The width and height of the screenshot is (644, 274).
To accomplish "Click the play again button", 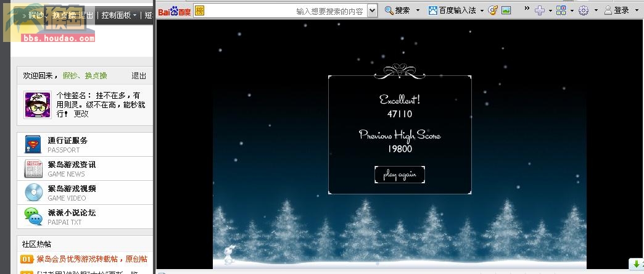I will tap(400, 175).
